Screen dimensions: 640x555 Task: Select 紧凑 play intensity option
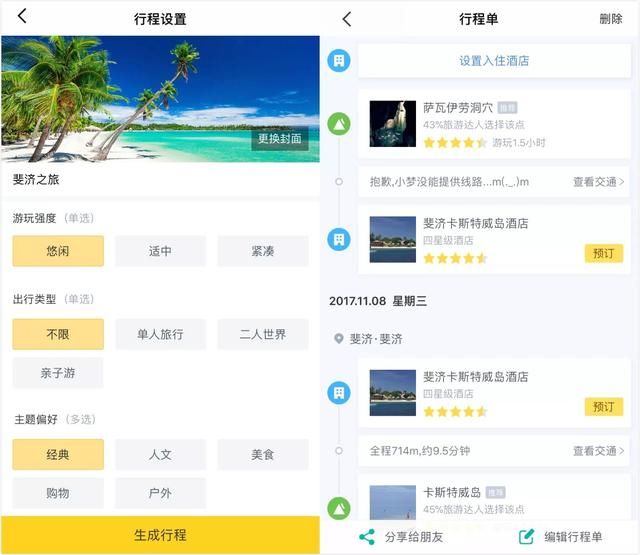(x=263, y=251)
